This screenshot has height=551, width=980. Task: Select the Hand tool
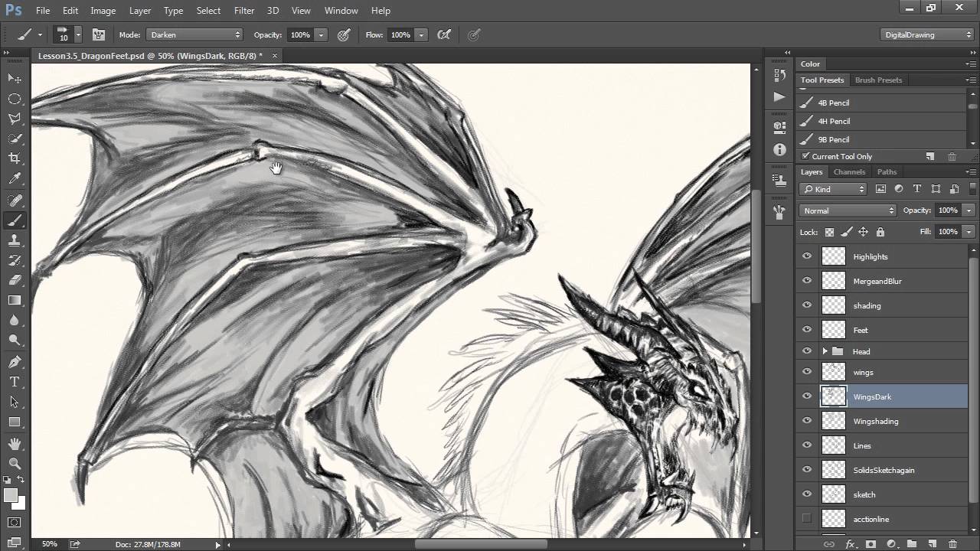pos(15,443)
